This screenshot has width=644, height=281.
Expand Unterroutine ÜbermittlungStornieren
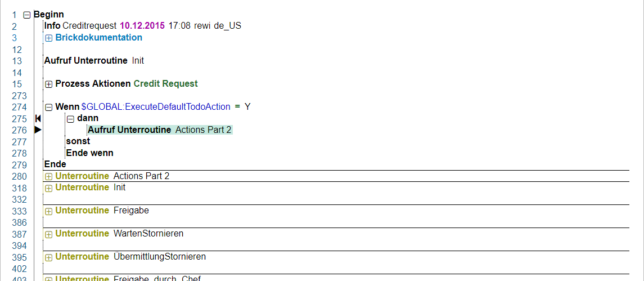tap(48, 257)
